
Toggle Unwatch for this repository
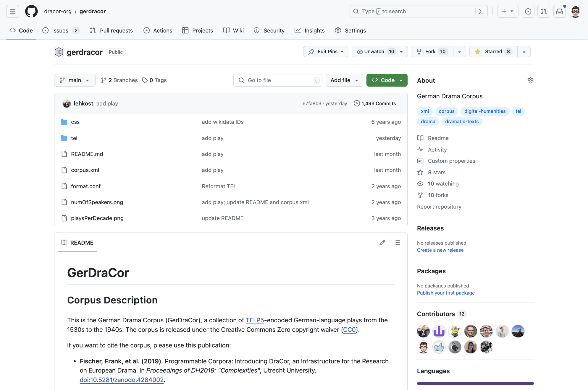click(x=379, y=52)
